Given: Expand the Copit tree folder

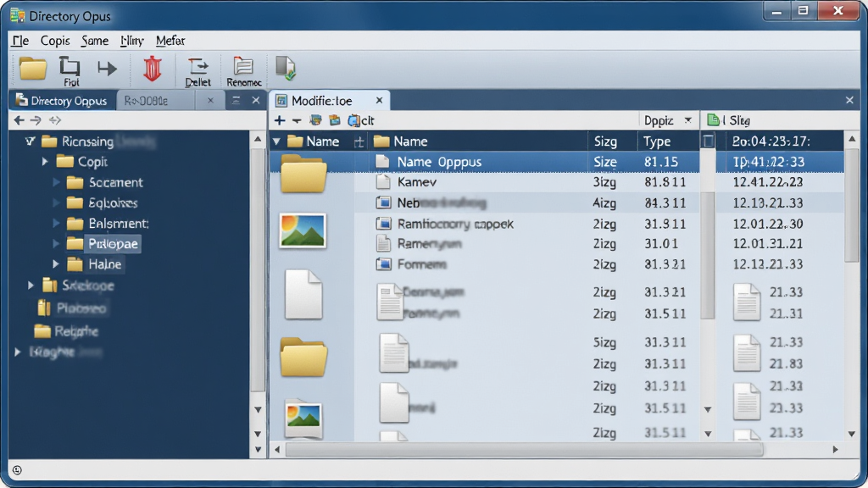Looking at the screenshot, I should coord(46,162).
